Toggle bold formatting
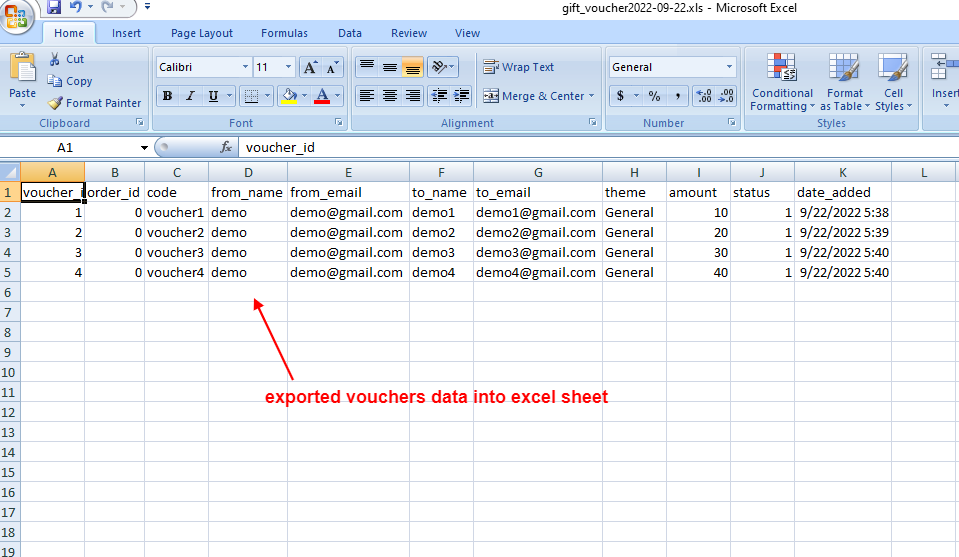Viewport: 959px width, 557px height. (x=167, y=96)
